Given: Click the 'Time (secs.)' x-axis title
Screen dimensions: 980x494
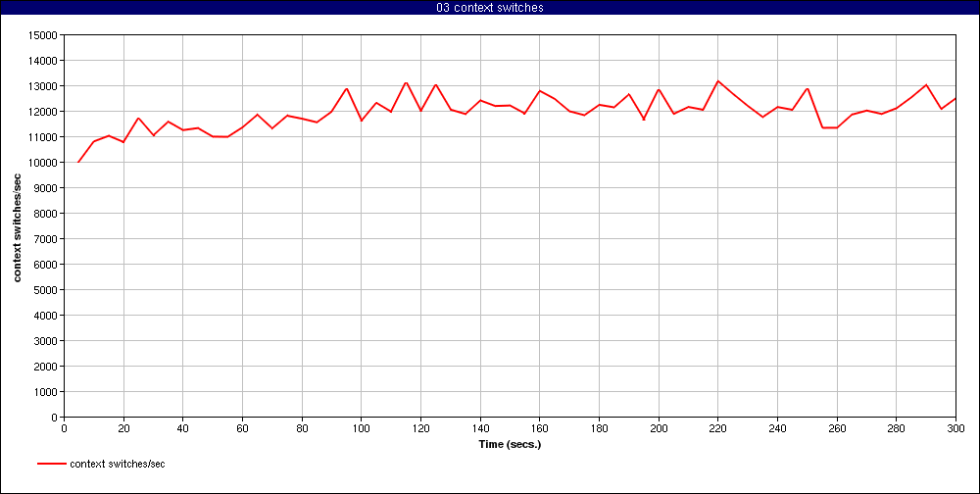Looking at the screenshot, I should [x=510, y=445].
